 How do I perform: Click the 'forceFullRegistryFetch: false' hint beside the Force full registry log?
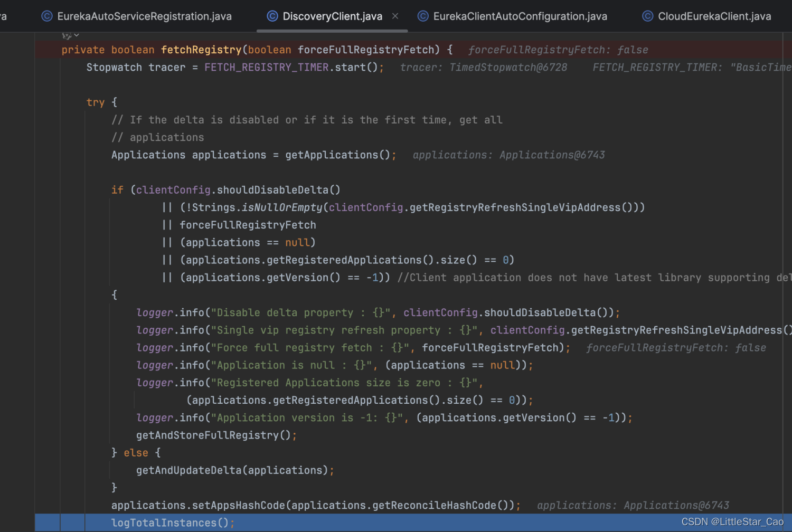point(676,348)
